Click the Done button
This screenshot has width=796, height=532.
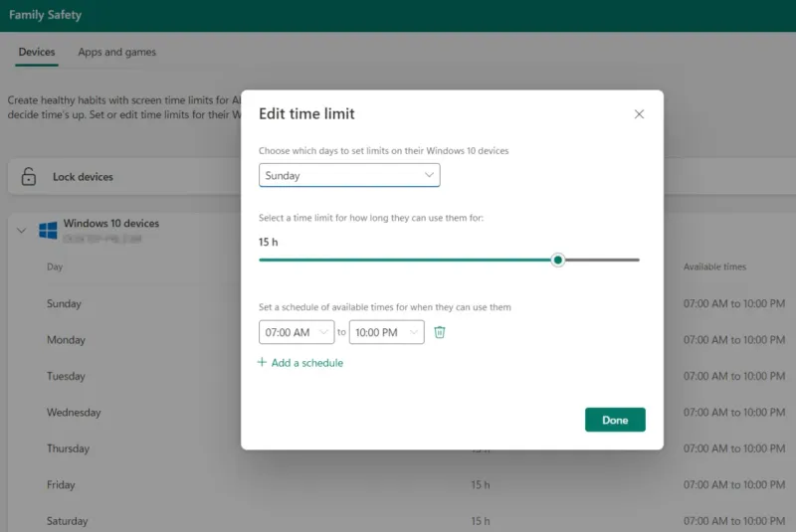pyautogui.click(x=615, y=420)
